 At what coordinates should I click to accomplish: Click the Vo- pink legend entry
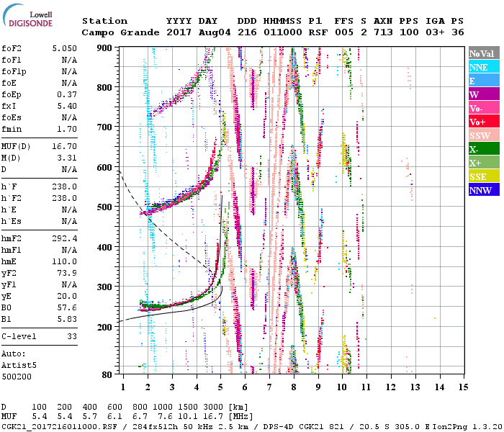[483, 109]
